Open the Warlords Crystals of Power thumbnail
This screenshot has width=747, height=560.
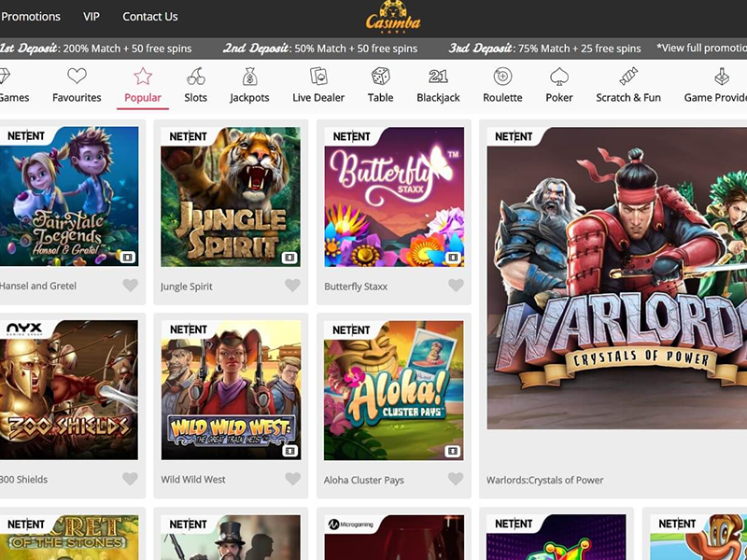(x=617, y=278)
